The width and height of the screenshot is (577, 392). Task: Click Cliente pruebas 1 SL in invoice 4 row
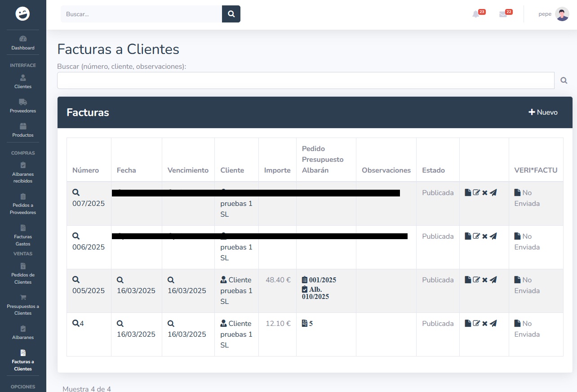236,334
